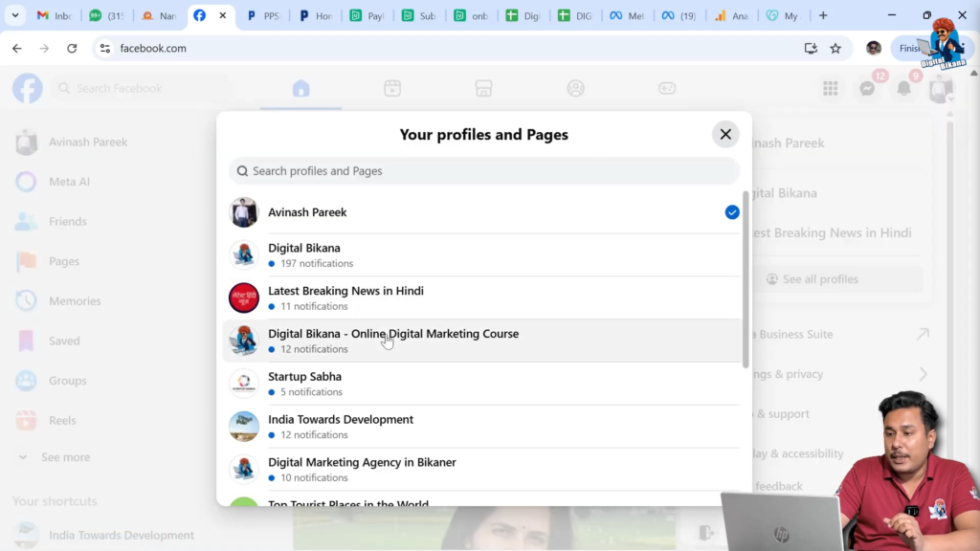The image size is (980, 551).
Task: Open the Video tab icon
Action: pos(392,88)
